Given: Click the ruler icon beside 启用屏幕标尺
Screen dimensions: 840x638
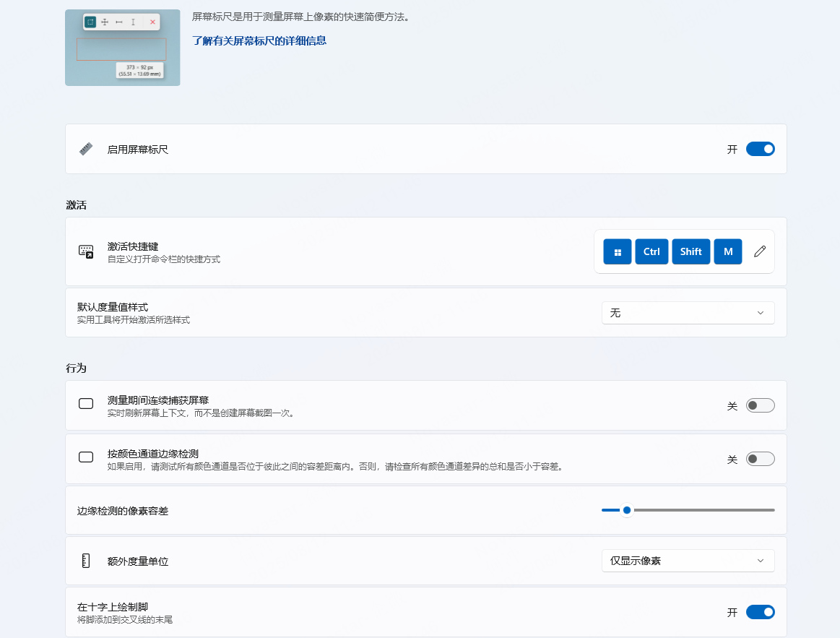Looking at the screenshot, I should [86, 149].
